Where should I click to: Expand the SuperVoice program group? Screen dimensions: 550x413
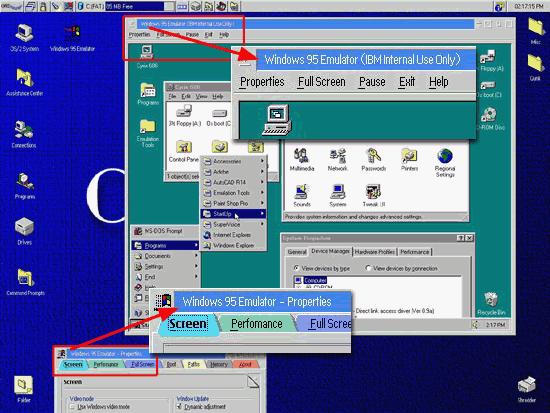pyautogui.click(x=234, y=224)
